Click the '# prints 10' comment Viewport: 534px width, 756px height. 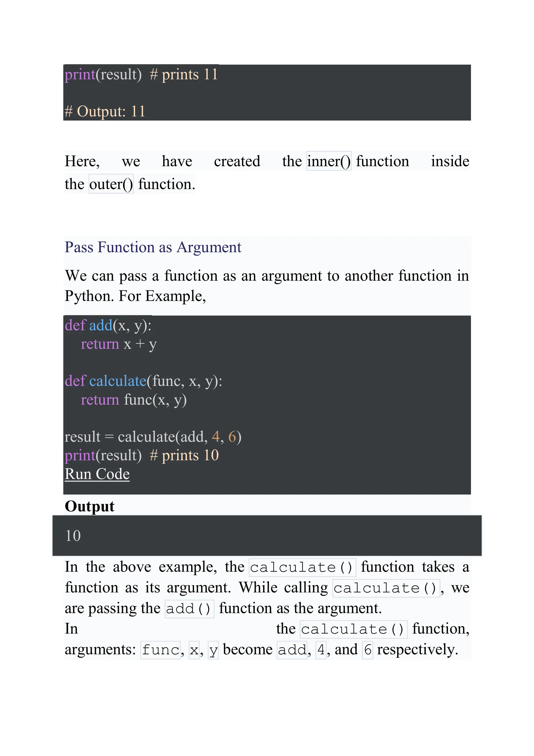click(x=184, y=455)
